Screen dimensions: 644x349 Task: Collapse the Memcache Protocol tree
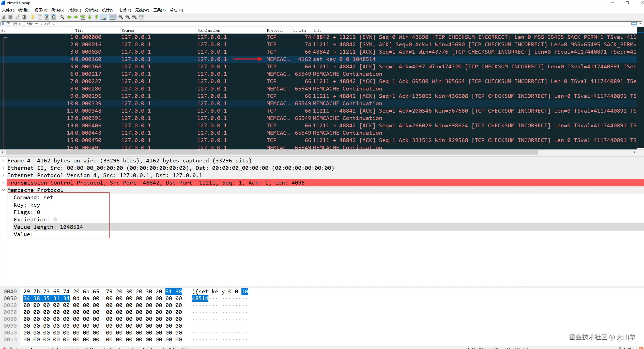tap(3, 190)
